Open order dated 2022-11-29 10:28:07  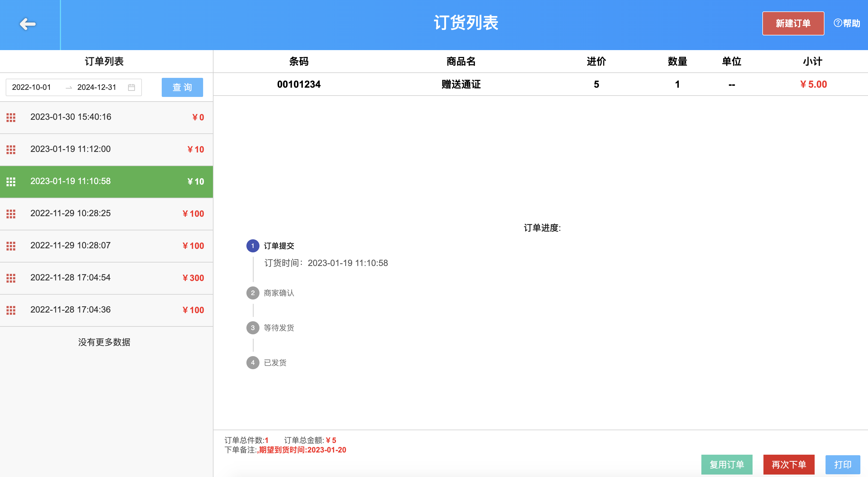(106, 246)
